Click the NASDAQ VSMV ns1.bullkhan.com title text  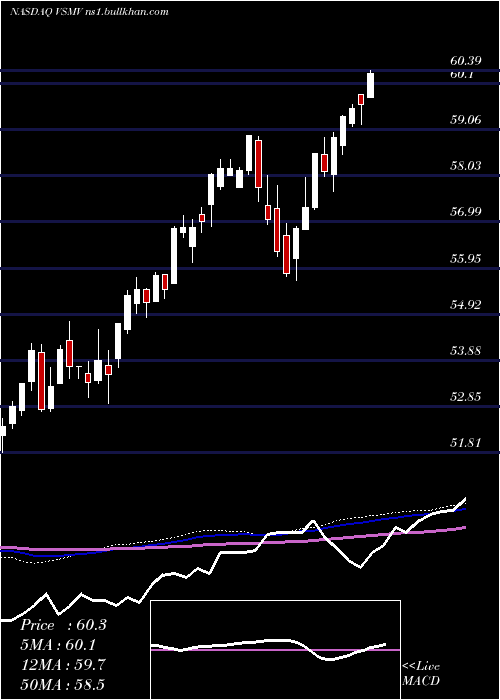coord(89,12)
